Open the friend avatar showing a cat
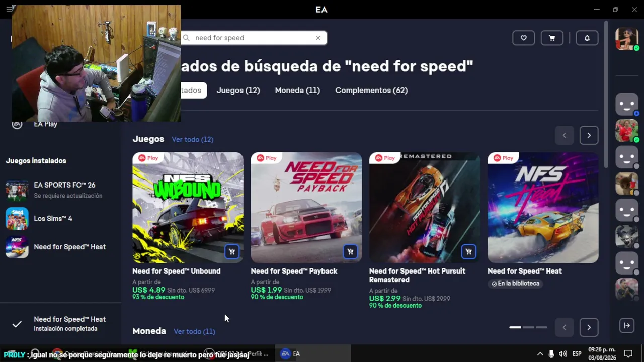This screenshot has height=362, width=644. (627, 184)
